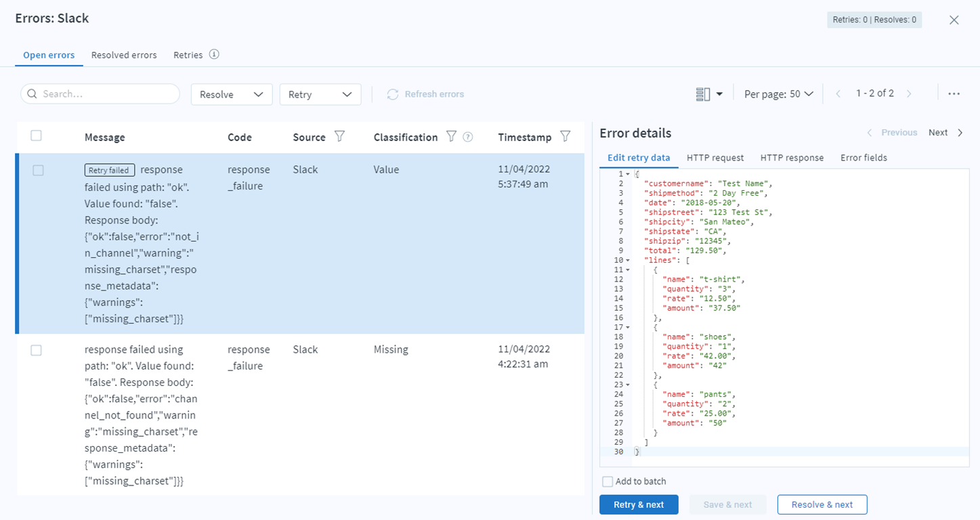Open HTTP request tab
The width and height of the screenshot is (980, 520).
(715, 158)
